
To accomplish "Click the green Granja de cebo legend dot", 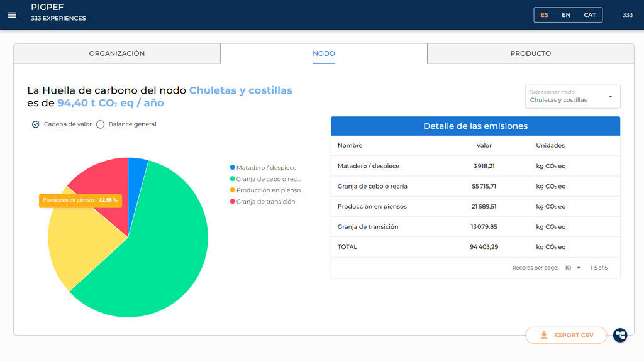I will click(233, 179).
